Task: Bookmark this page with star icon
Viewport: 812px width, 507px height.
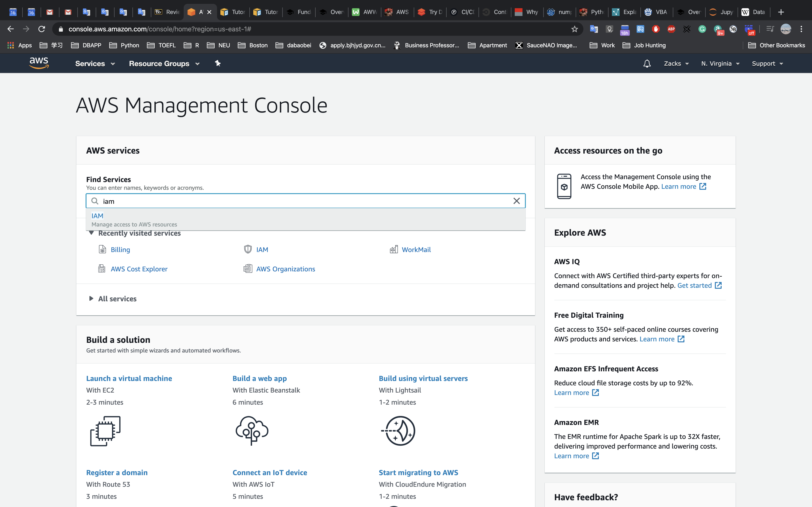Action: 574,29
